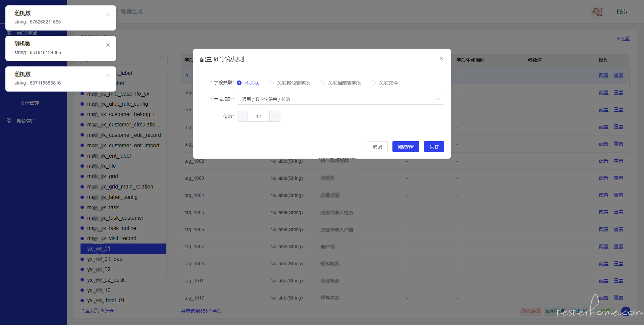Click 配置 in the id row
The image size is (644, 325).
coord(604,75)
